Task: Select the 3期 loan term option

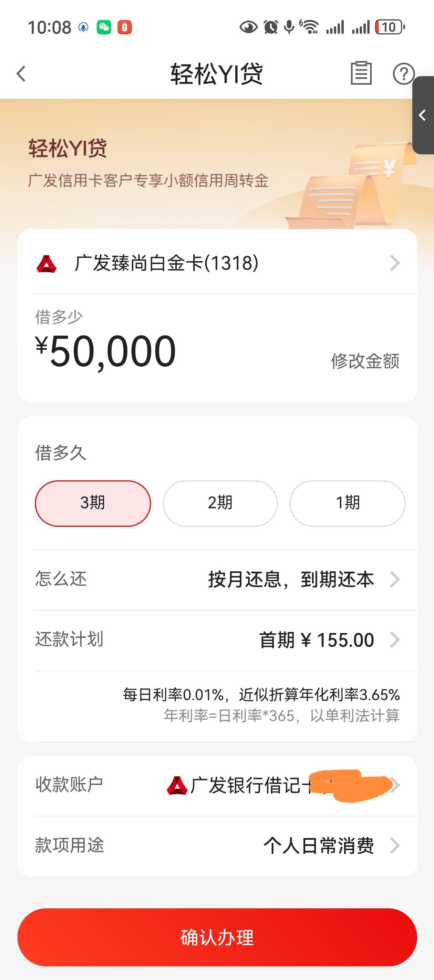Action: click(93, 503)
